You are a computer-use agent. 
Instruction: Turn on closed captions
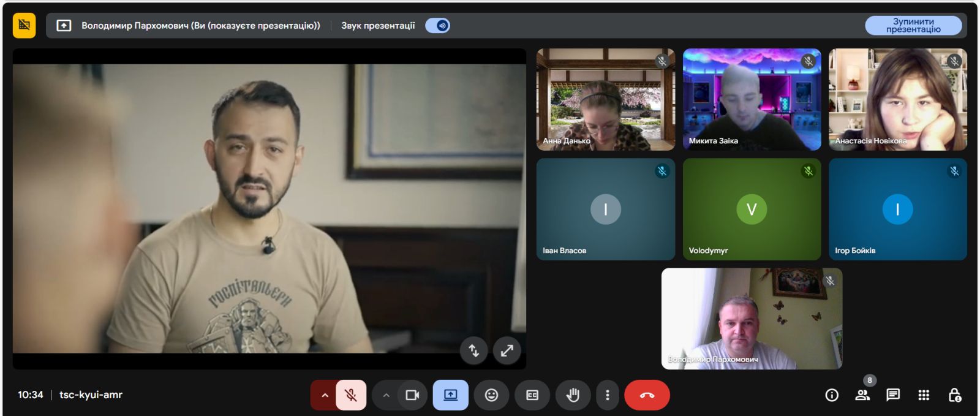click(532, 395)
